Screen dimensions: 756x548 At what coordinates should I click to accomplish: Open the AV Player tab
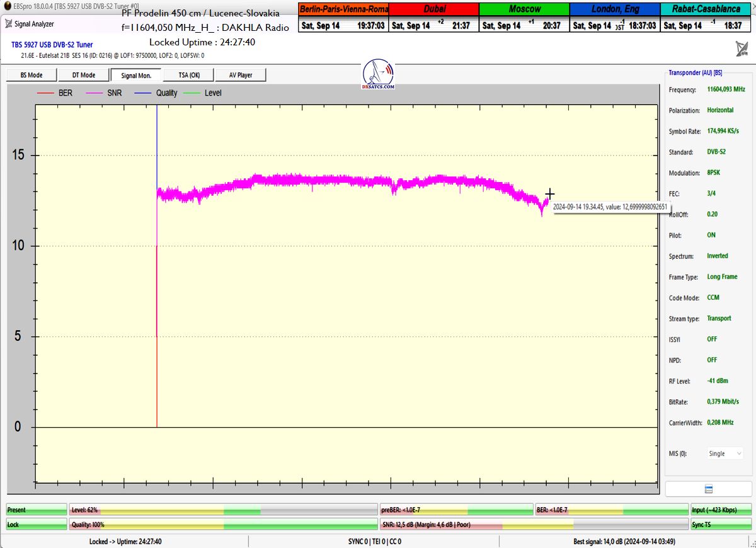240,75
